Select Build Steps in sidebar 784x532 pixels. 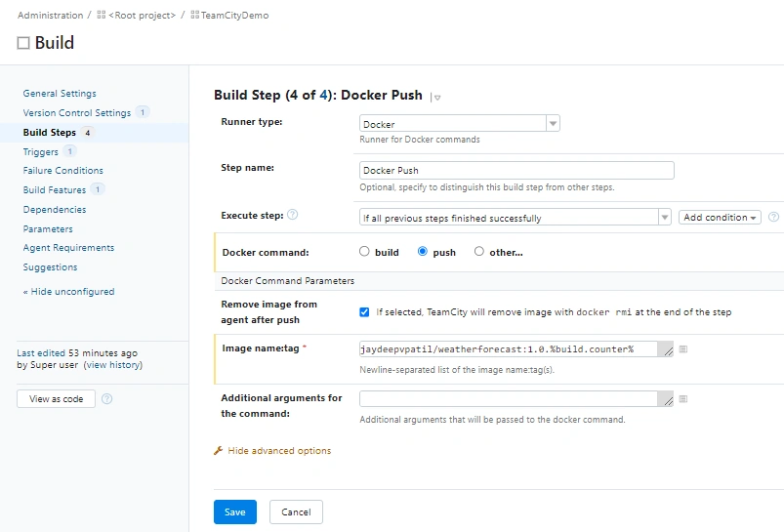pyautogui.click(x=50, y=133)
